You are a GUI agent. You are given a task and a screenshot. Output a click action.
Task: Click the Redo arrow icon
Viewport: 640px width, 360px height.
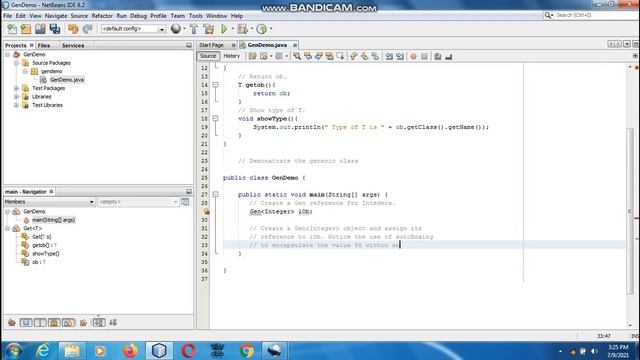[x=87, y=29]
